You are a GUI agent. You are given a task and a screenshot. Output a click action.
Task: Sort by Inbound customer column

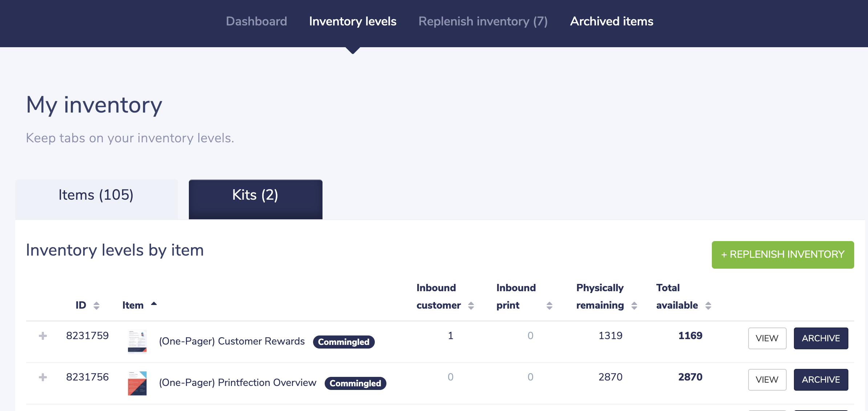(x=471, y=305)
